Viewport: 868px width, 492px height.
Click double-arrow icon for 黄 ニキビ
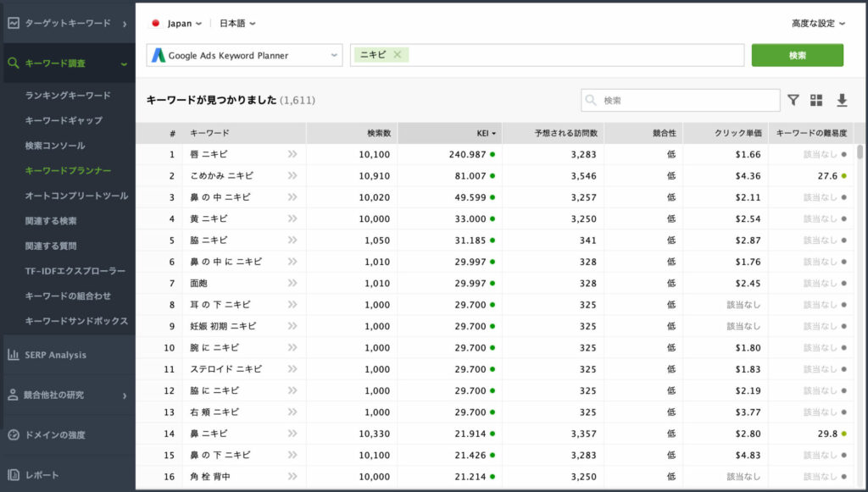(x=292, y=219)
